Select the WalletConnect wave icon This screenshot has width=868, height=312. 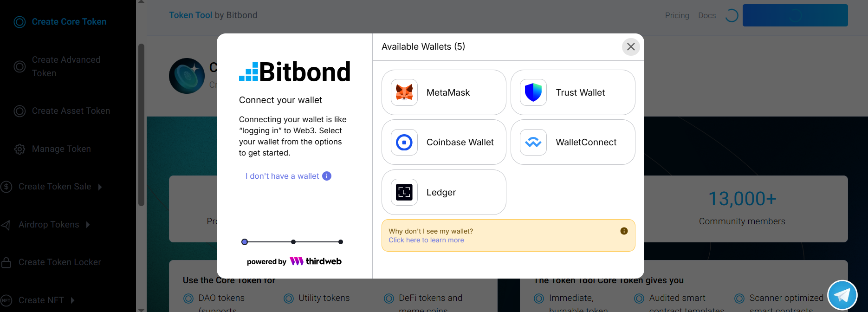click(533, 142)
